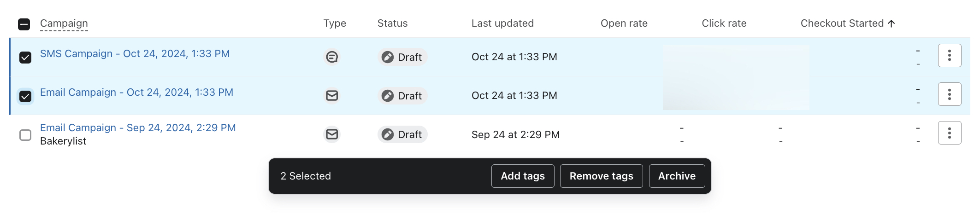
Task: Click the SMS type icon for the SMS Campaign
Action: [x=332, y=57]
